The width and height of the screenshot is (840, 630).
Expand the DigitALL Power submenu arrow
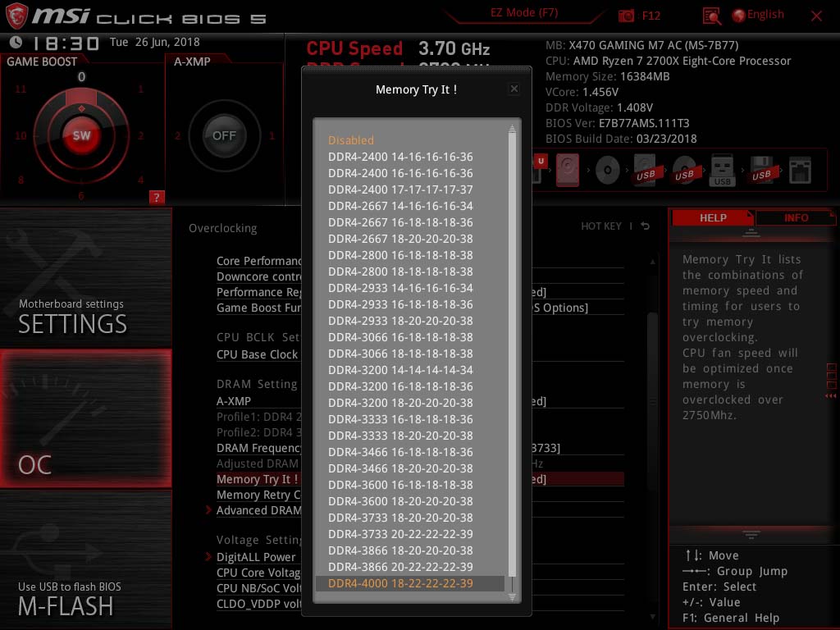[208, 557]
